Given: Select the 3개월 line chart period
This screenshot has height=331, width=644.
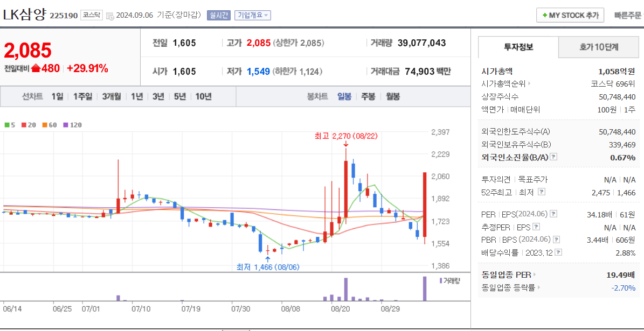Looking at the screenshot, I should tap(112, 97).
